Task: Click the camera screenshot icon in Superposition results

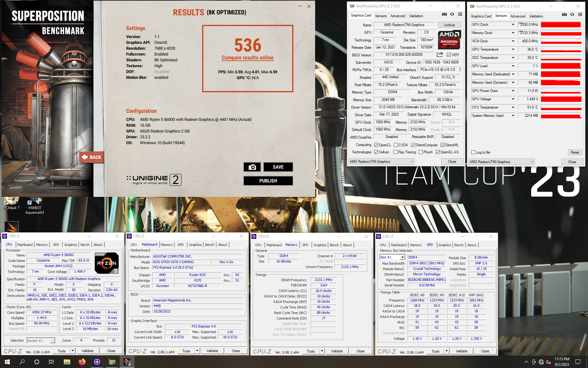Action: [252, 167]
